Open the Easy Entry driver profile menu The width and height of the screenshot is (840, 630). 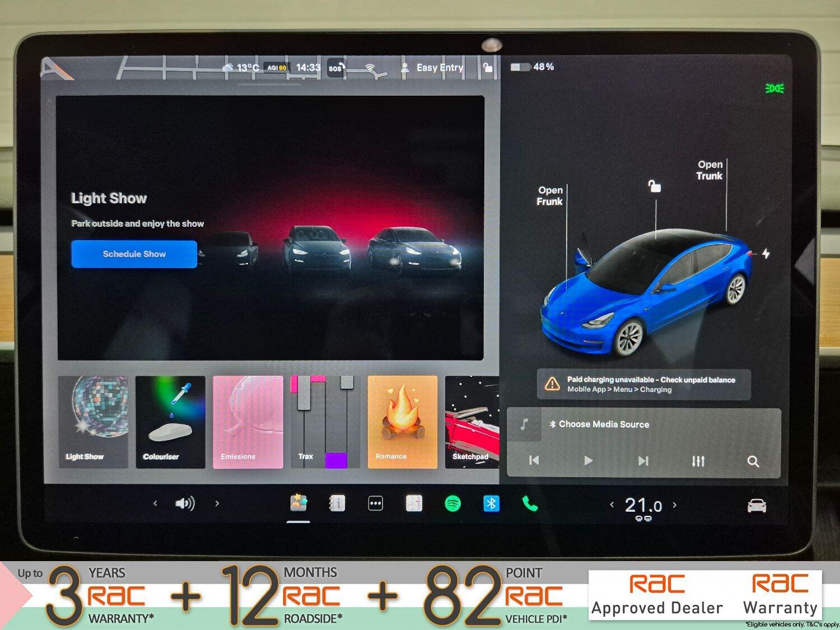pyautogui.click(x=433, y=68)
